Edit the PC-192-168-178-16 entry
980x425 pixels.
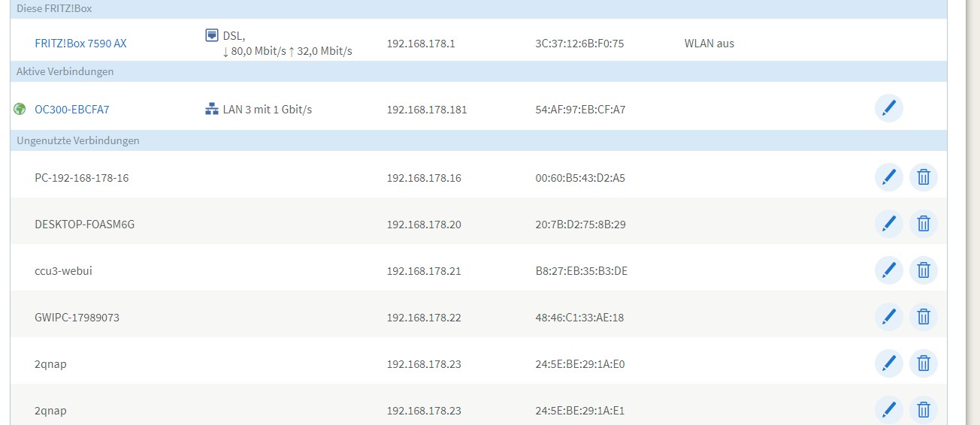click(889, 177)
